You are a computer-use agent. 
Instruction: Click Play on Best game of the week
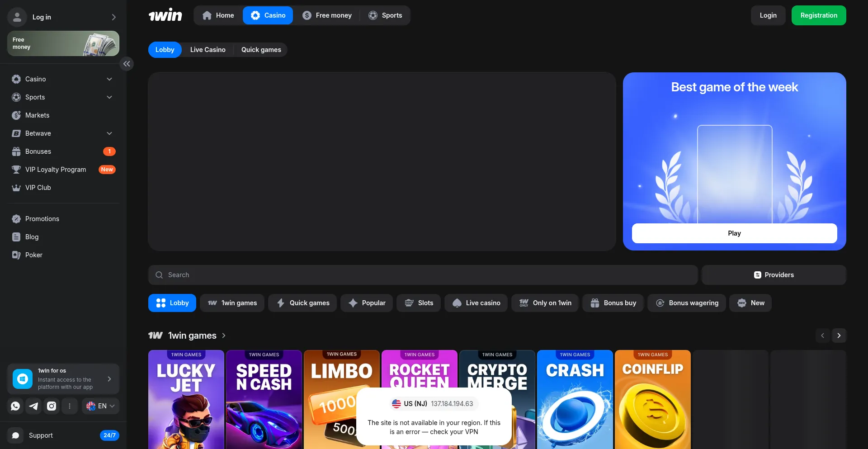(x=734, y=233)
